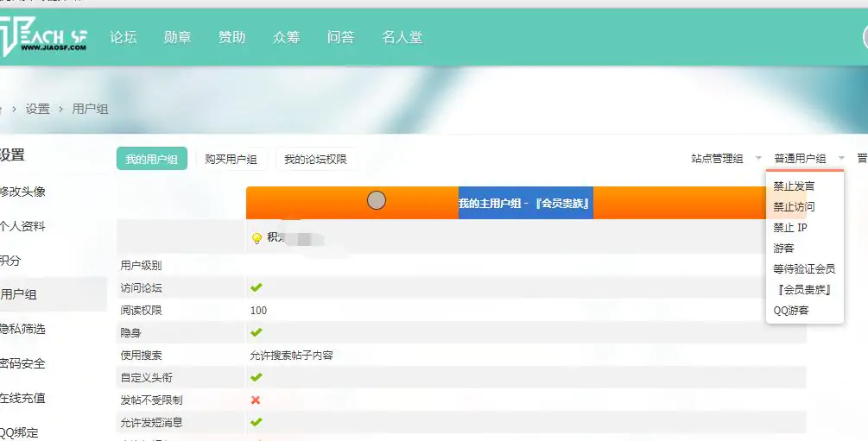868x441 pixels.
Task: Choose 禁止发言 from the dropdown
Action: pyautogui.click(x=794, y=186)
